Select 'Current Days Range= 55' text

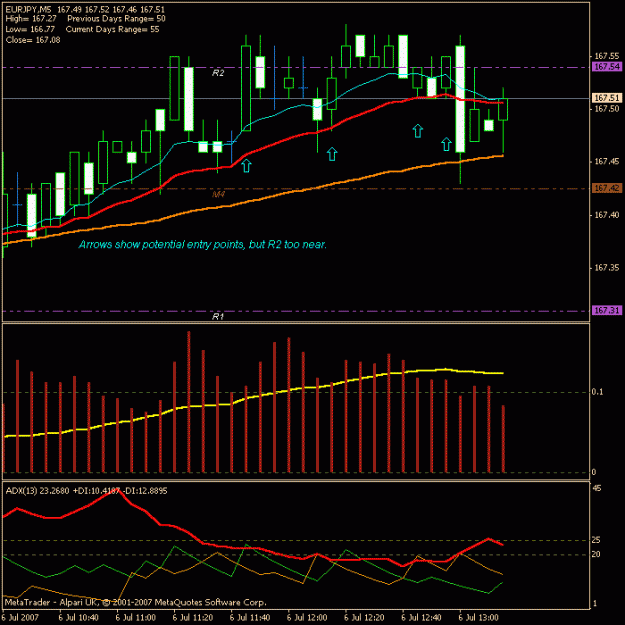point(112,29)
